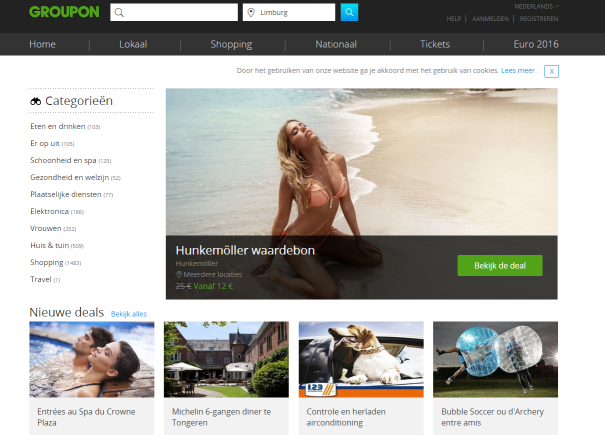This screenshot has width=605, height=435.
Task: Focus the deal search input field
Action: (x=174, y=12)
